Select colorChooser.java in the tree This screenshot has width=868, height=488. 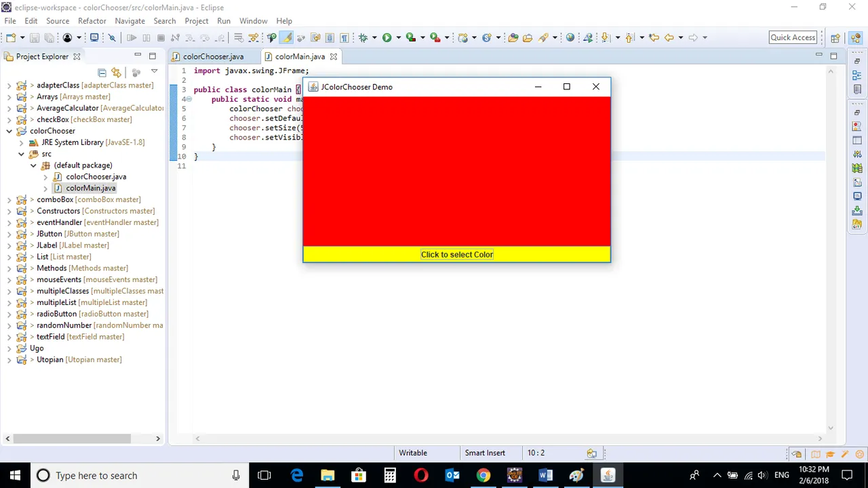click(x=96, y=176)
